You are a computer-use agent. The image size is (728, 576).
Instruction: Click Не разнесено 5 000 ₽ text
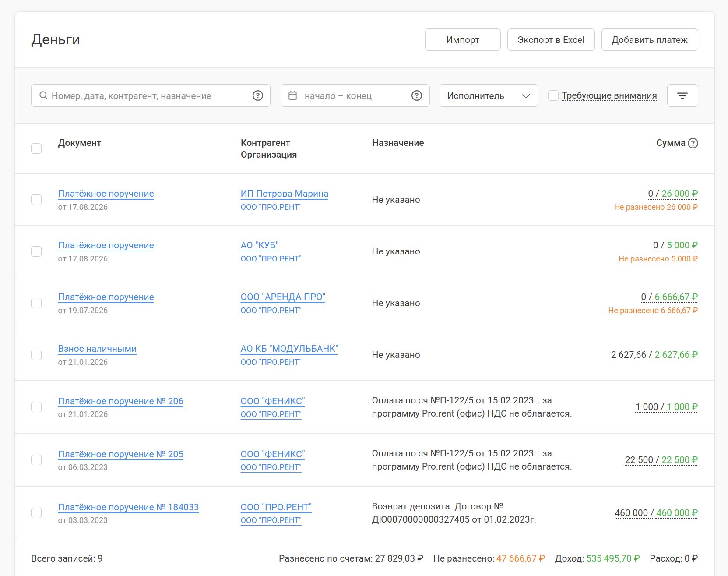pos(658,259)
